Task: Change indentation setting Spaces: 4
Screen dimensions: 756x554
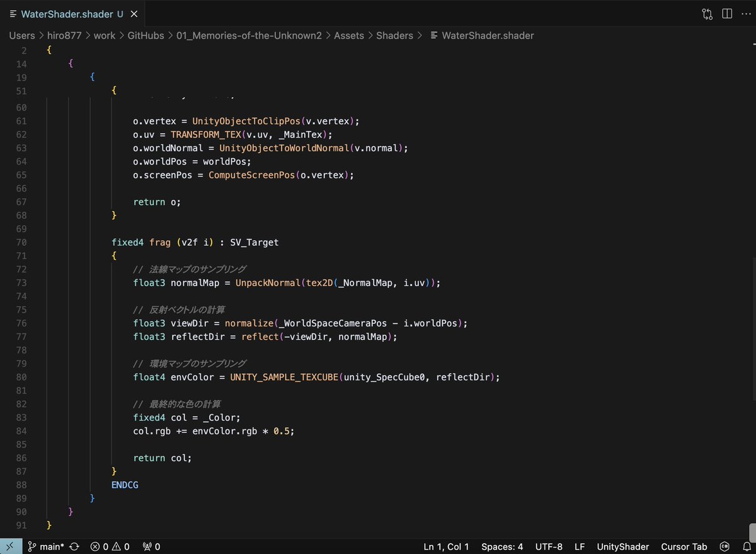Action: pyautogui.click(x=502, y=546)
